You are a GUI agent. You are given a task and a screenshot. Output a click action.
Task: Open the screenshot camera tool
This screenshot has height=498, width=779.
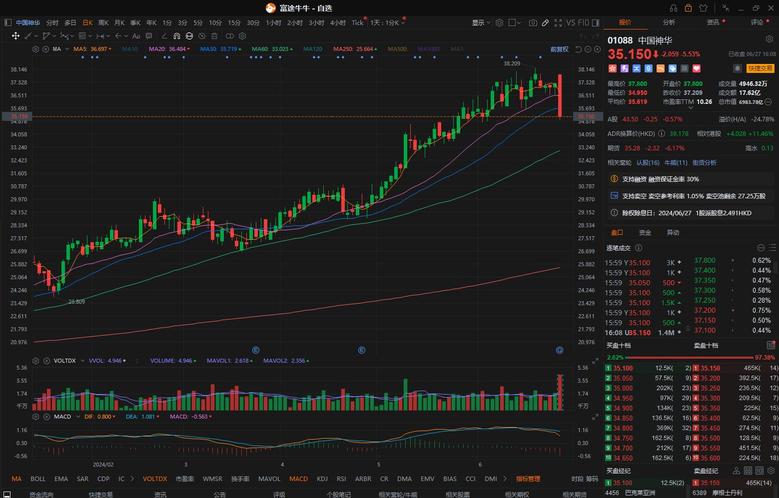coord(533,23)
